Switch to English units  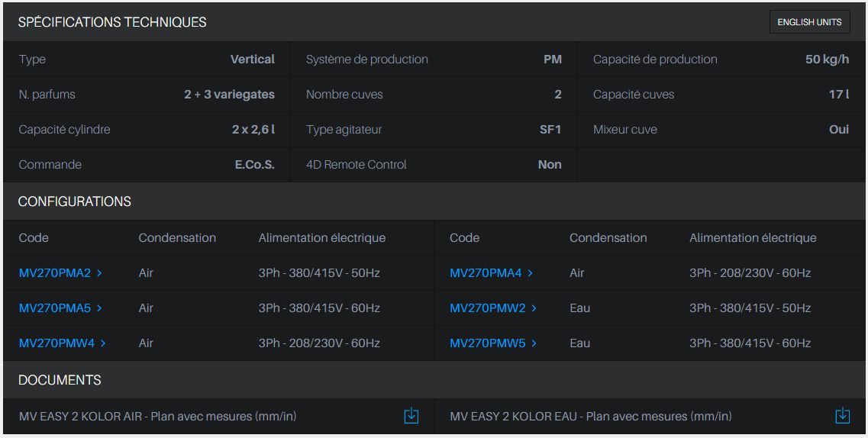point(809,22)
